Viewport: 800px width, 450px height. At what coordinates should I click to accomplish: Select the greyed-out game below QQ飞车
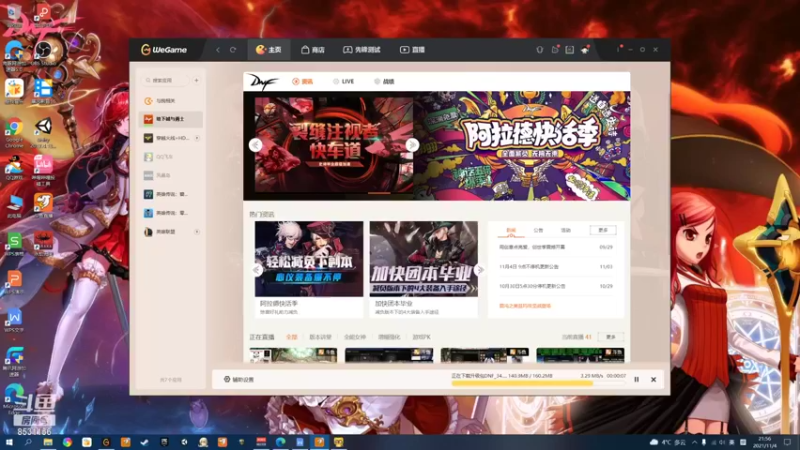tap(170, 175)
